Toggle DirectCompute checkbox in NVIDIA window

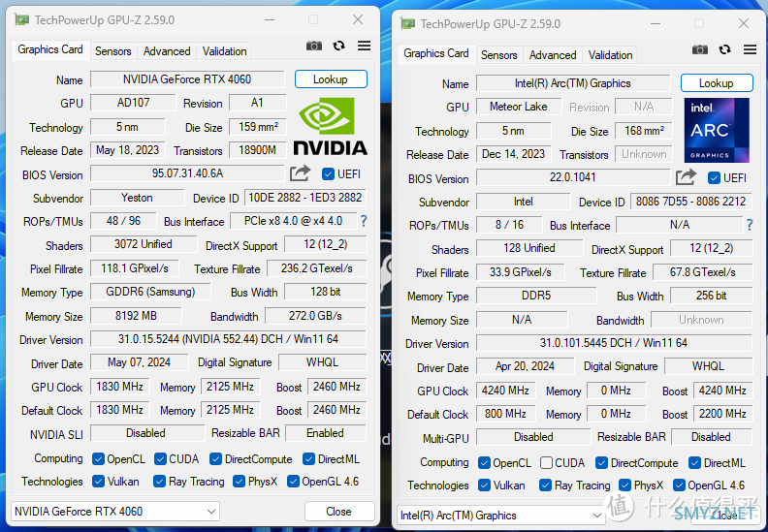point(215,459)
